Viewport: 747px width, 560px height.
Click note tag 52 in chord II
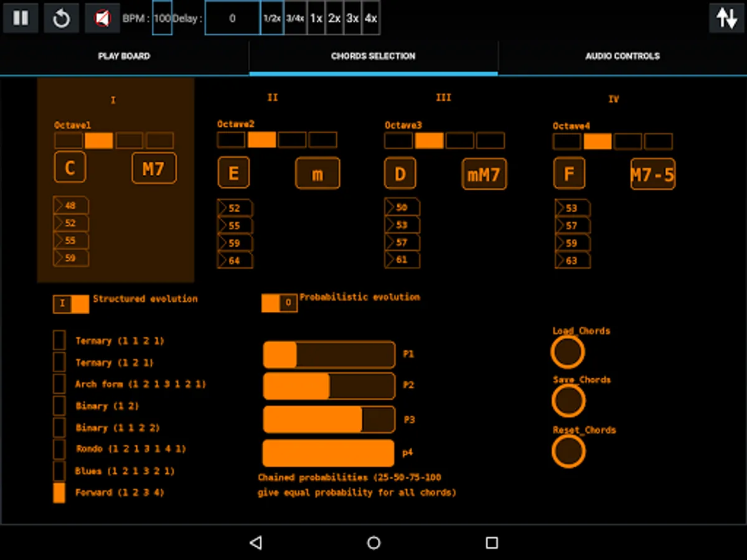click(x=235, y=208)
